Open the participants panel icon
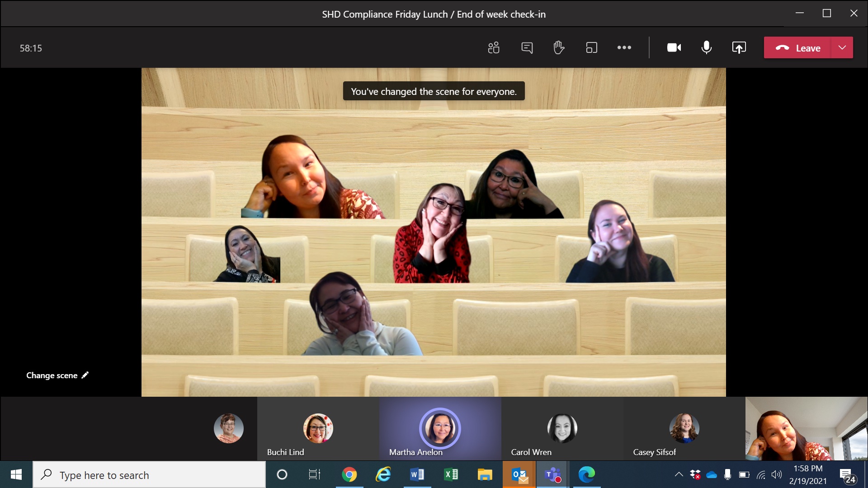868x488 pixels. pos(494,48)
